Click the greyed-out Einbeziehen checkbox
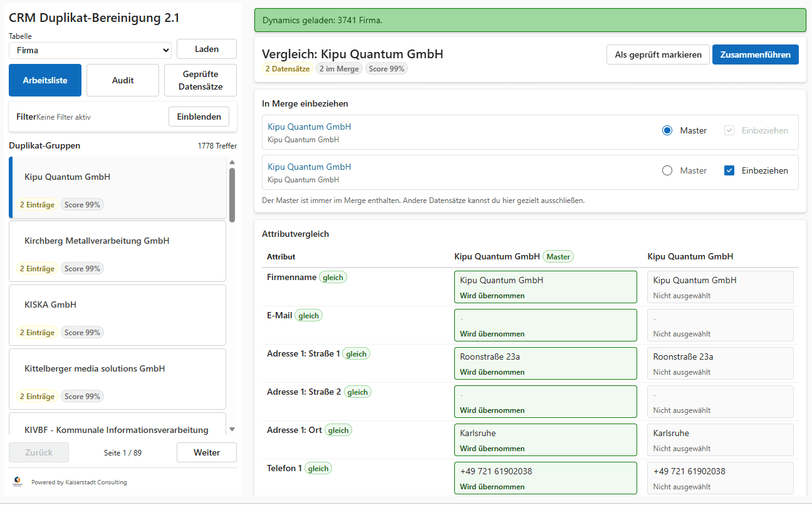Screen dimensions: 812x505 [729, 130]
